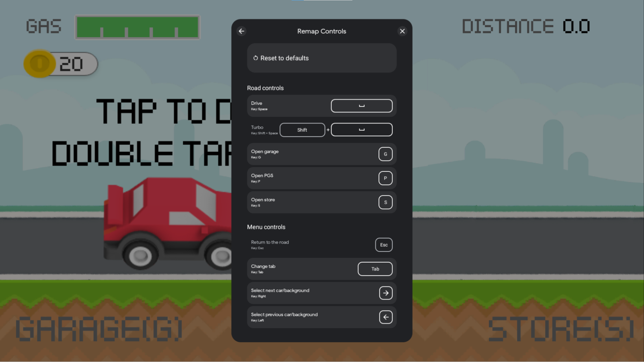The image size is (644, 362).
Task: Click the Select next car right arrow icon
Action: [x=385, y=292]
